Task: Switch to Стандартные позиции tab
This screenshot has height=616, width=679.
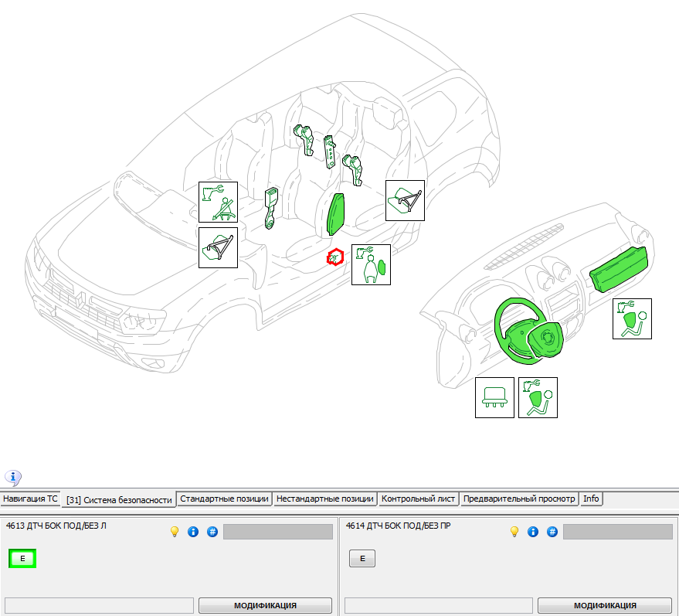Action: pyautogui.click(x=224, y=499)
